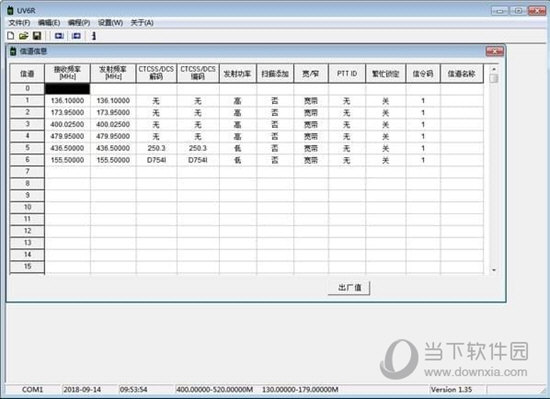Click the 接收频率 [MHz] column header

[67, 74]
